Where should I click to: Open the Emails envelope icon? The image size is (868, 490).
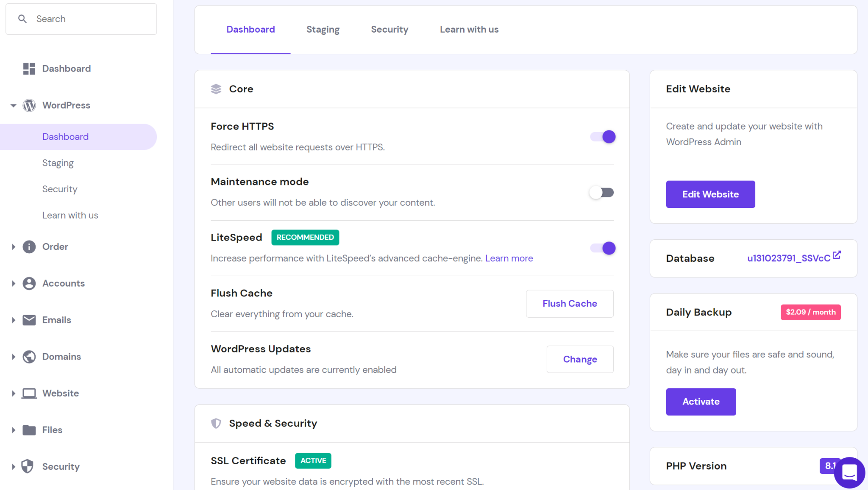click(28, 320)
